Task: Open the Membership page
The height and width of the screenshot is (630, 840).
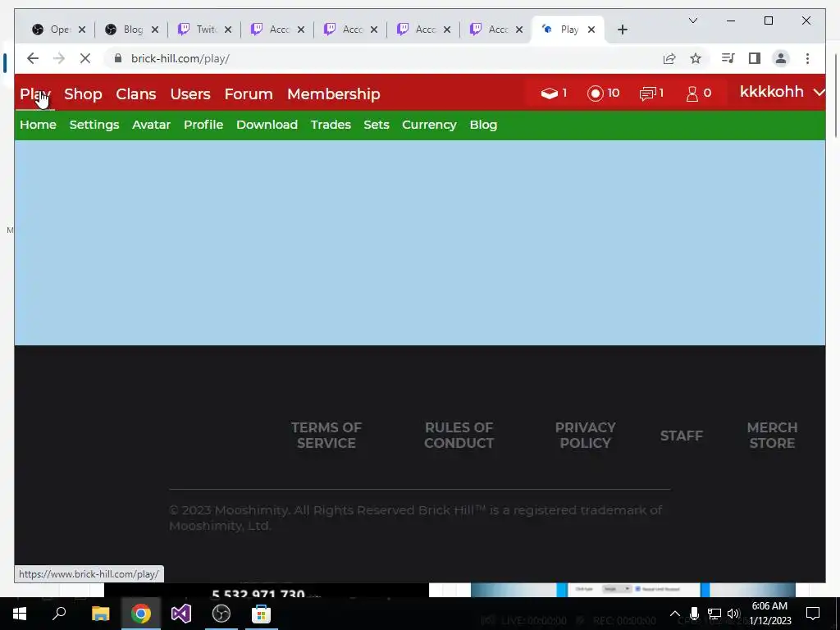Action: (334, 94)
